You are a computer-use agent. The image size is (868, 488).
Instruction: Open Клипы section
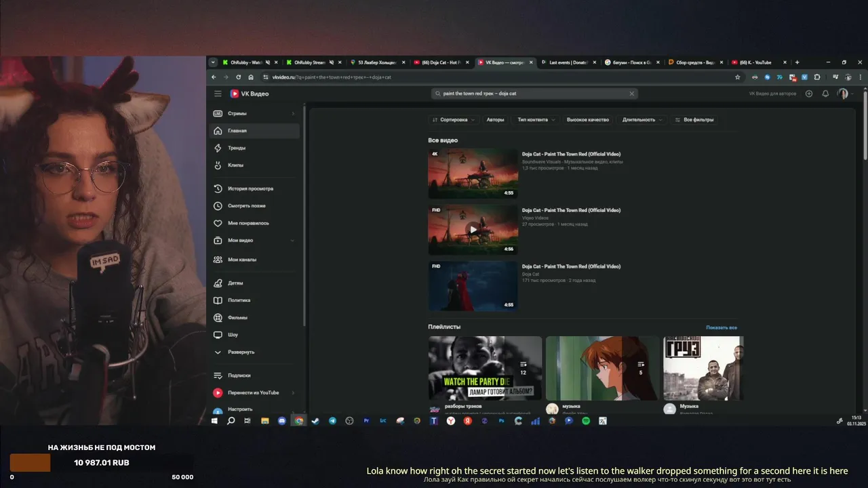254,165
